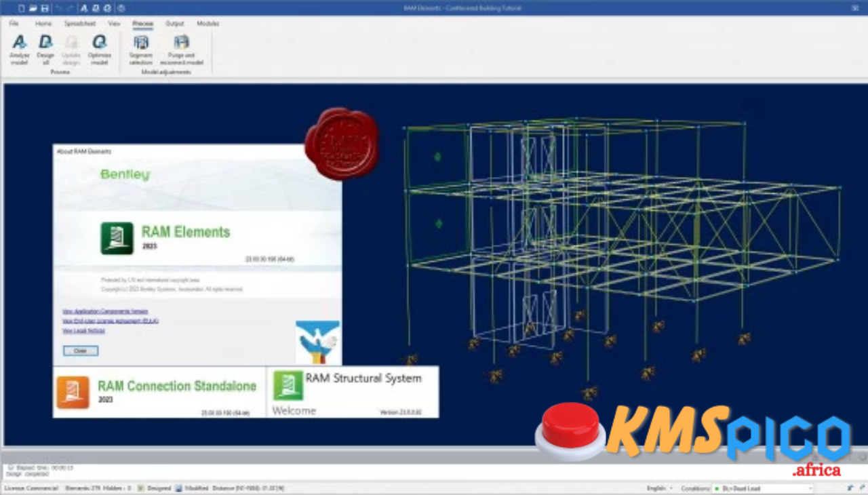Select the Process ribbon tab
This screenshot has width=868, height=495.
coord(142,23)
